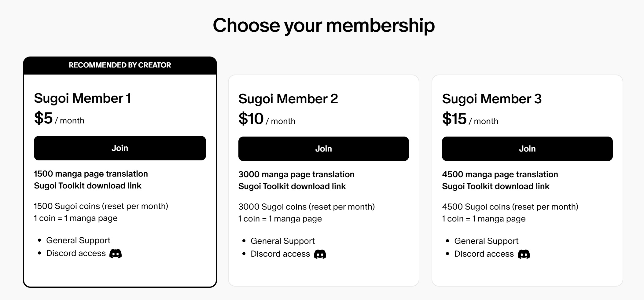Viewport: 644px width, 300px height.
Task: Click the 3000 manga page translation text
Action: tap(296, 174)
